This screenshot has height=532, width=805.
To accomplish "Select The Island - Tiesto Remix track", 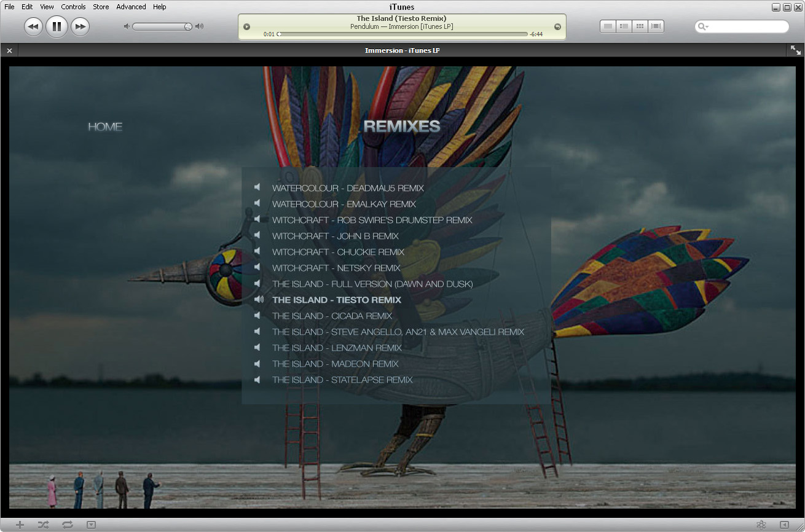I will 337,300.
